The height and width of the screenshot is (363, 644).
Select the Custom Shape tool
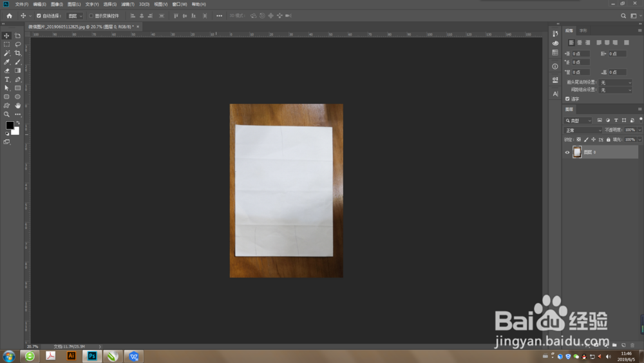pyautogui.click(x=6, y=106)
